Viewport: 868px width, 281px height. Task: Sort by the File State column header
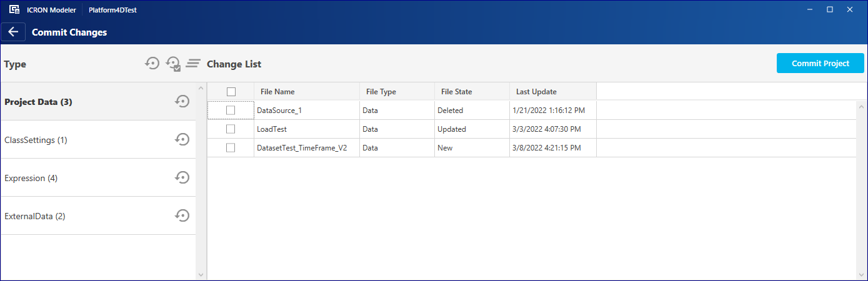[x=472, y=91]
